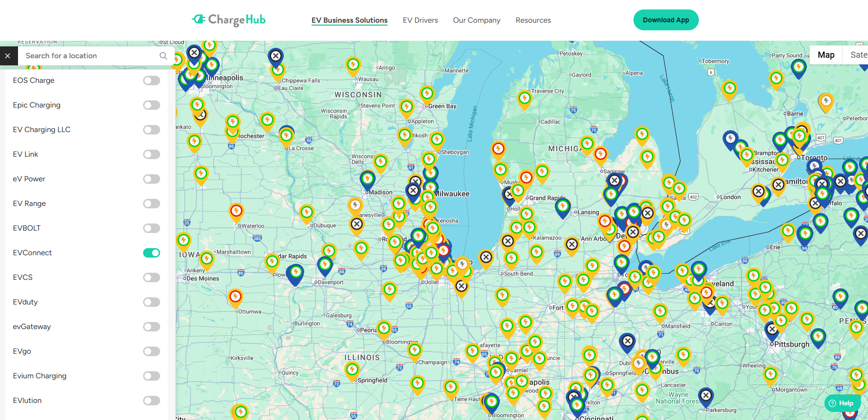Expand the Resources menu

pyautogui.click(x=533, y=20)
